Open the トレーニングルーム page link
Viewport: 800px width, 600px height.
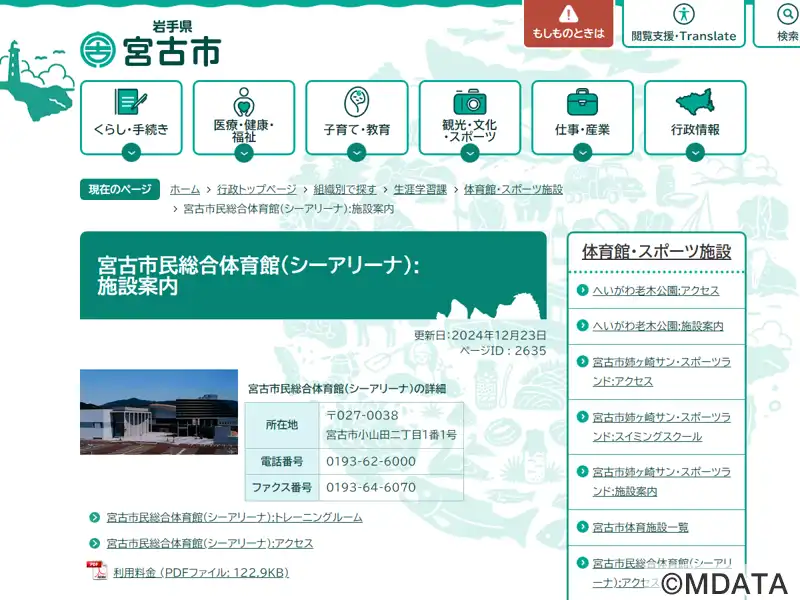(x=234, y=517)
